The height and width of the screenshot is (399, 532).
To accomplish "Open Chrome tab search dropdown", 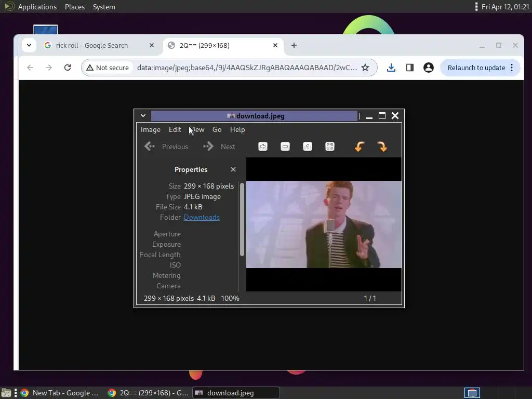I will [29, 45].
